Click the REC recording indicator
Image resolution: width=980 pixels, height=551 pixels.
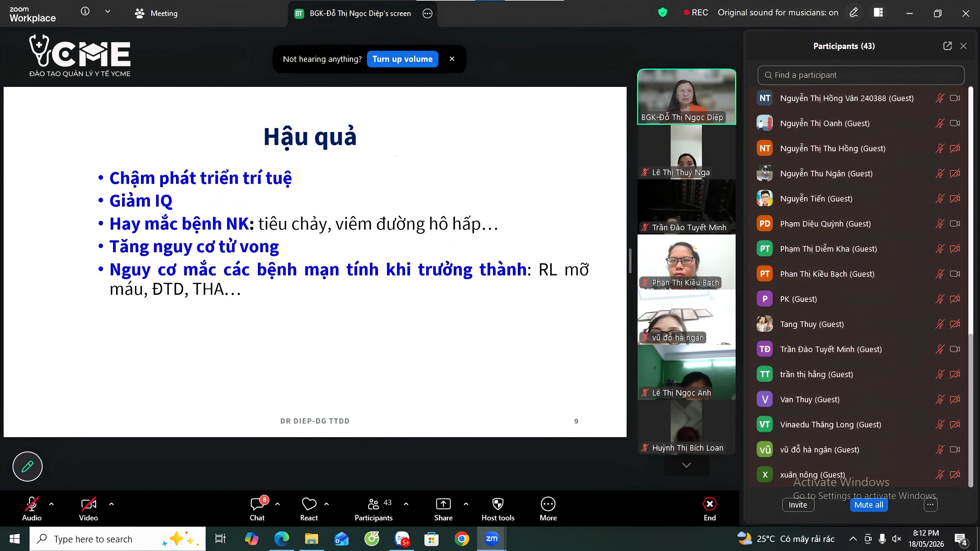(696, 13)
